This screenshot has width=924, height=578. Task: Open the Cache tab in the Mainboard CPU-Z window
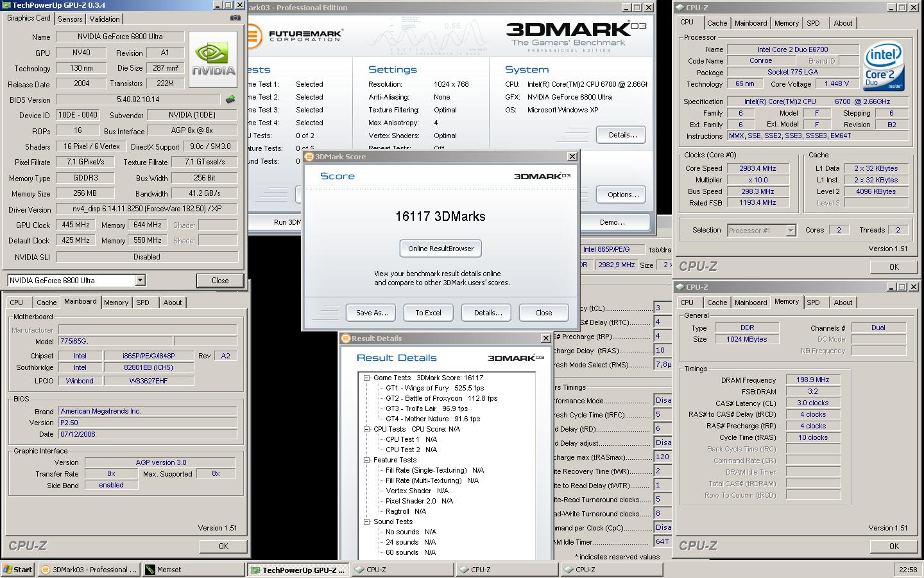coord(46,302)
